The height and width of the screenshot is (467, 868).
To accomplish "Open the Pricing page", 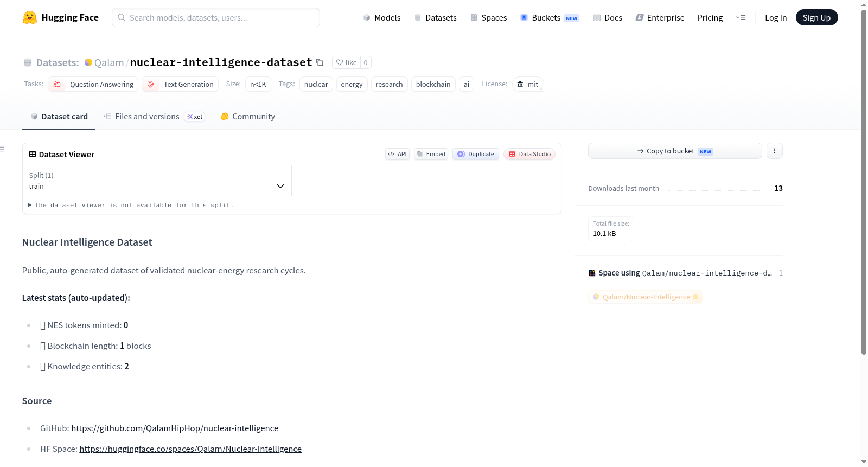I will [x=710, y=17].
